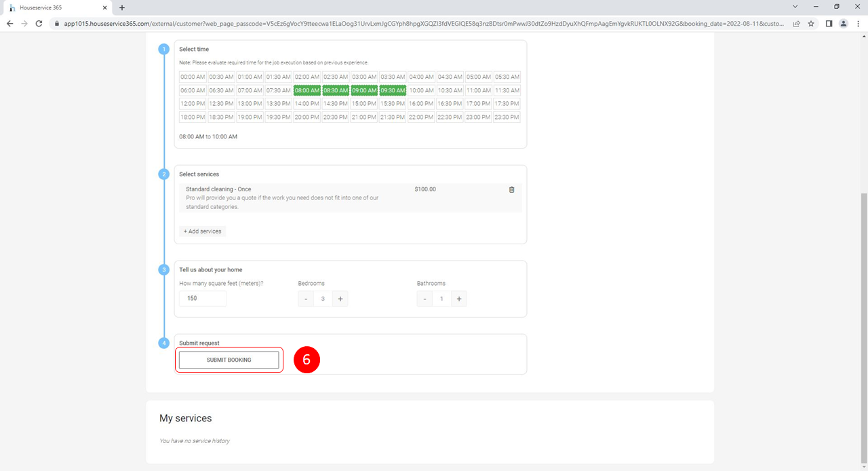Delete the Standard cleaning service with trash icon
This screenshot has height=471, width=868.
tap(511, 189)
